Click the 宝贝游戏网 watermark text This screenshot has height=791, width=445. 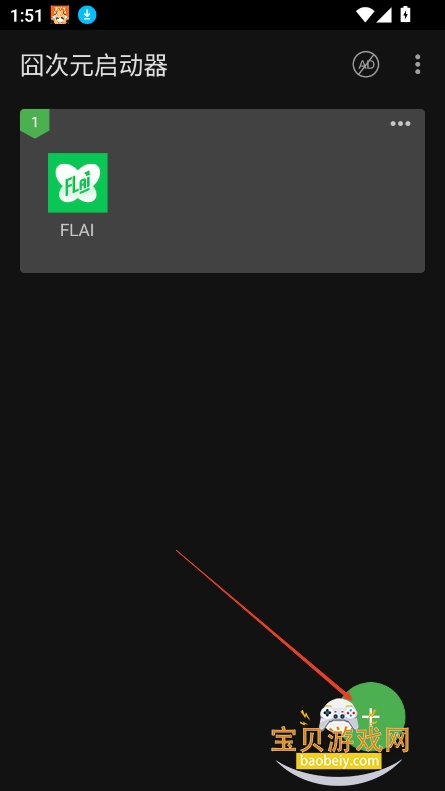coord(340,740)
